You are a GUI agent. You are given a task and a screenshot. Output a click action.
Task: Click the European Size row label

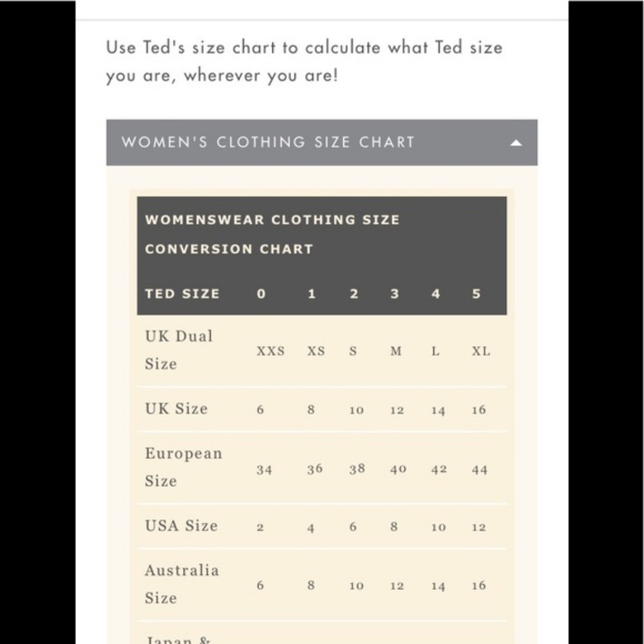(x=183, y=467)
